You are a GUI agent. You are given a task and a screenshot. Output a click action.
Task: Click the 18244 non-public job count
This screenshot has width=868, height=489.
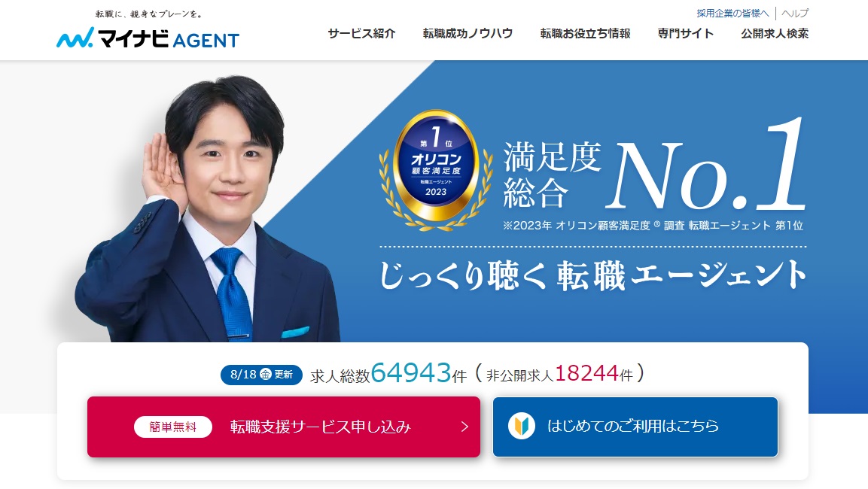pos(586,373)
